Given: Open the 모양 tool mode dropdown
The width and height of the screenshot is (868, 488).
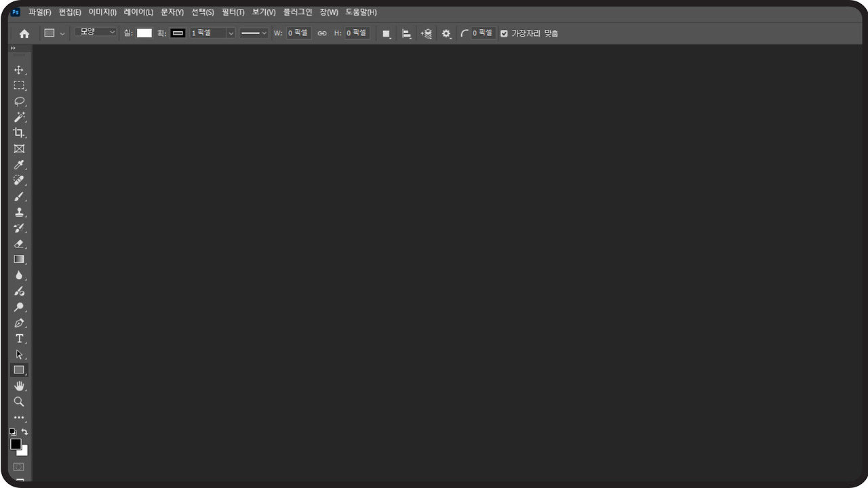Looking at the screenshot, I should point(96,33).
